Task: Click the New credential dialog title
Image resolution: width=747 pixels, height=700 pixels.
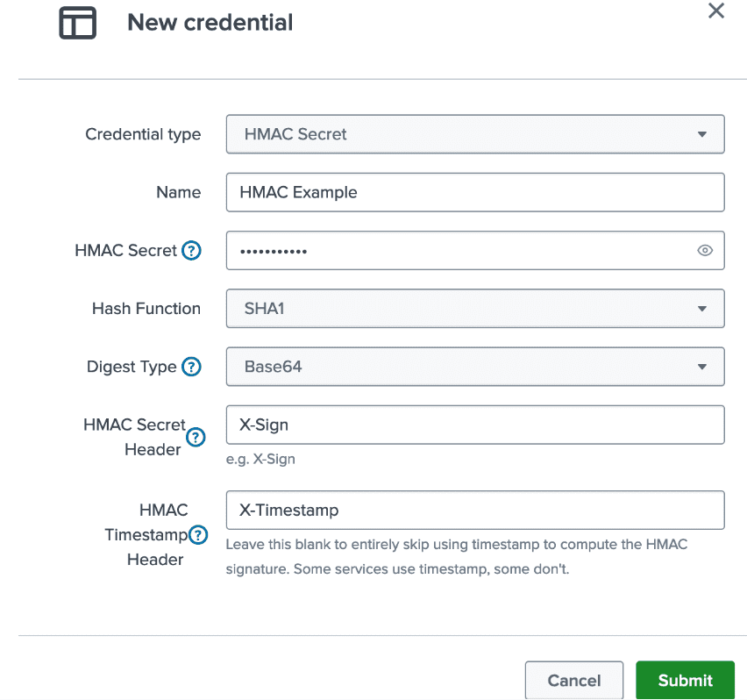Action: (210, 22)
